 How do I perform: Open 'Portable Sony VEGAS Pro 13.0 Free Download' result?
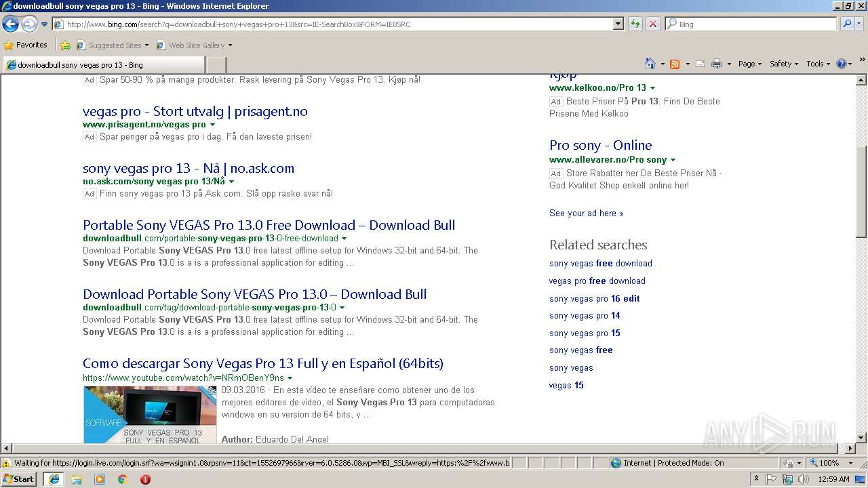(x=269, y=225)
